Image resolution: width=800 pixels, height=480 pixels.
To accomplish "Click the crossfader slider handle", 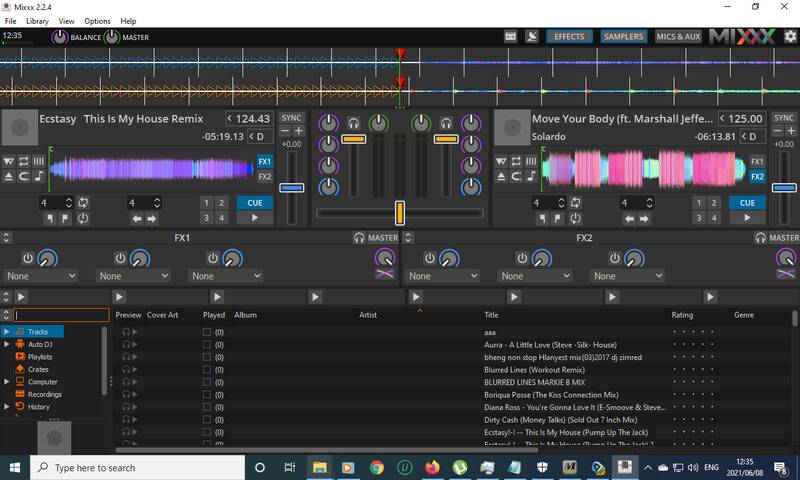I will coord(399,212).
